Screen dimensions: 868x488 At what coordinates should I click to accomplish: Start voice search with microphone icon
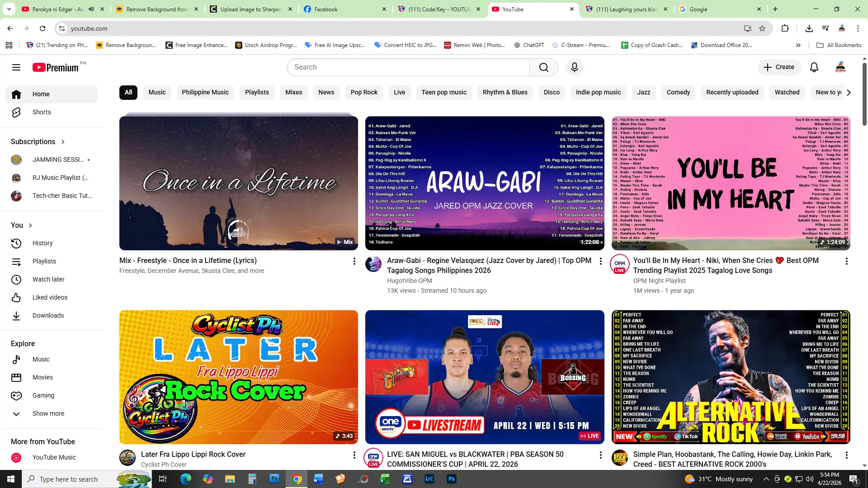[574, 67]
